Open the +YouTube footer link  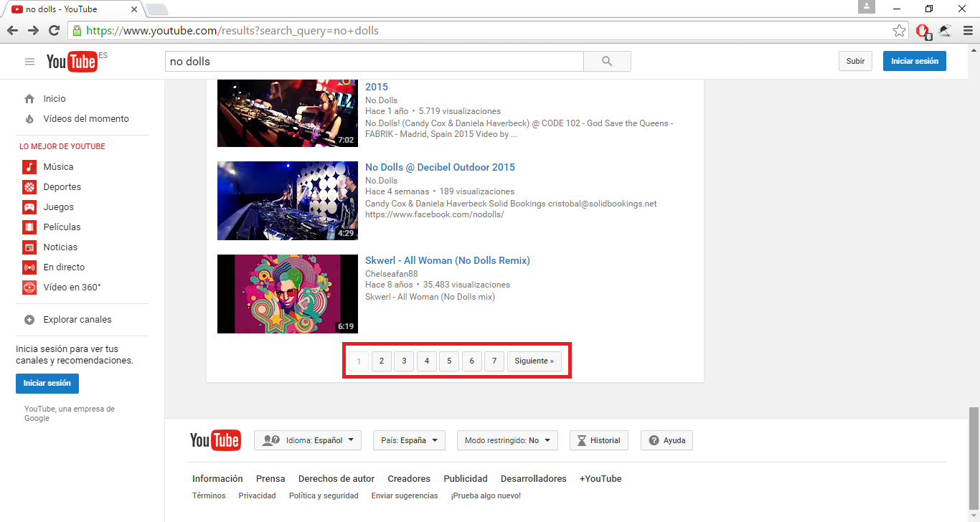(600, 479)
